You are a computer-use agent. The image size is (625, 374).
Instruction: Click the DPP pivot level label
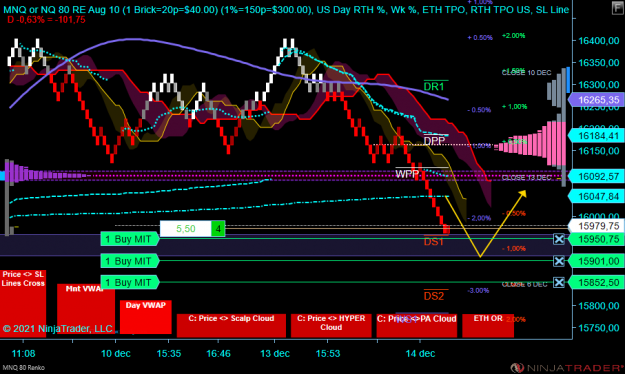pos(434,141)
